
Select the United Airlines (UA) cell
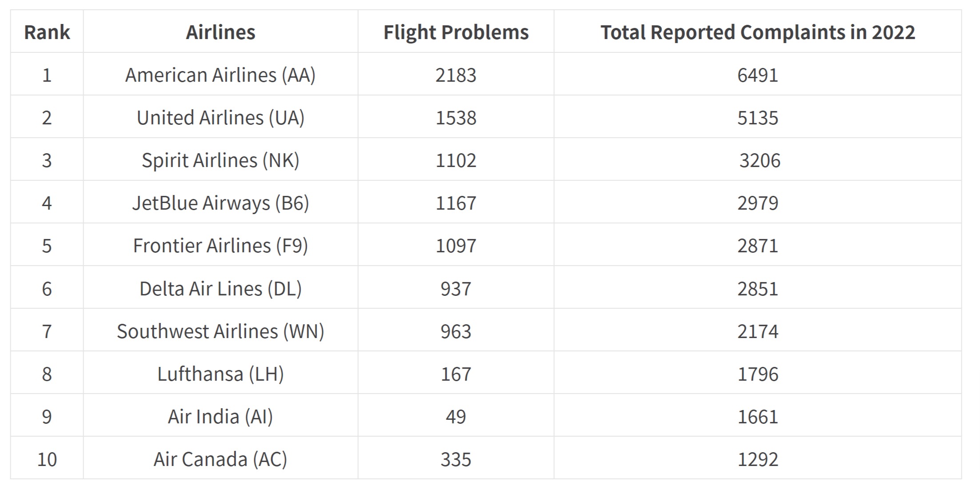[x=220, y=118]
